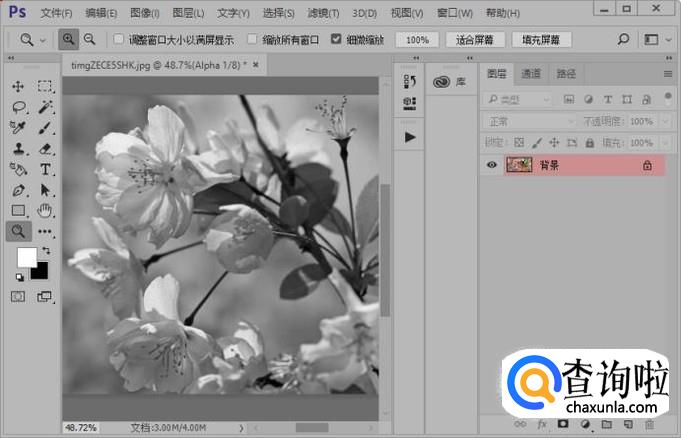Open the Actions panel play icon
681x438 pixels.
[410, 136]
